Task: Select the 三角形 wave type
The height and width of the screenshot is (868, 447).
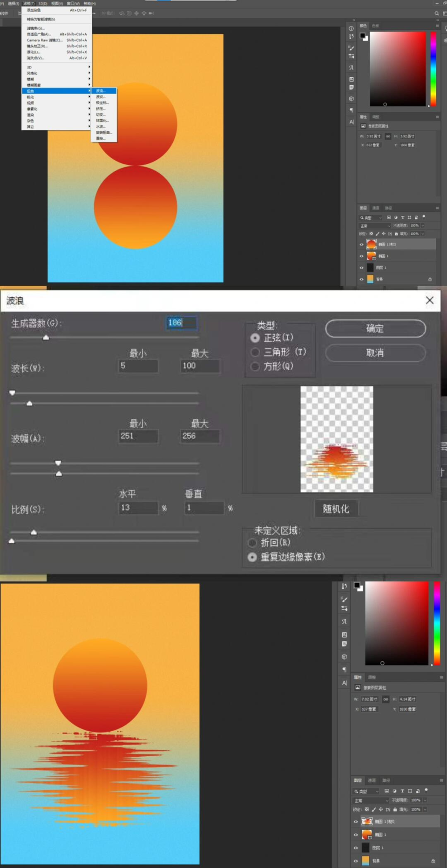Action: (255, 352)
